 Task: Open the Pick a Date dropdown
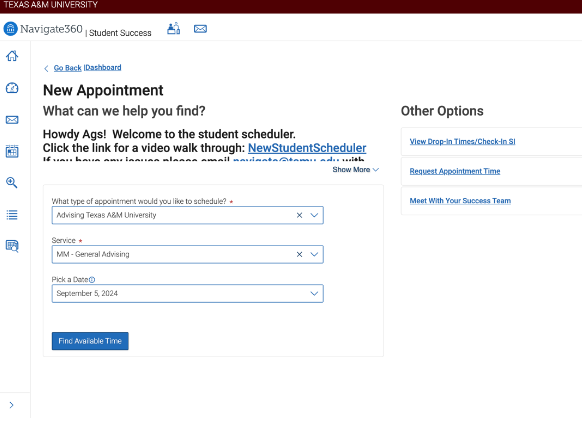coord(314,294)
